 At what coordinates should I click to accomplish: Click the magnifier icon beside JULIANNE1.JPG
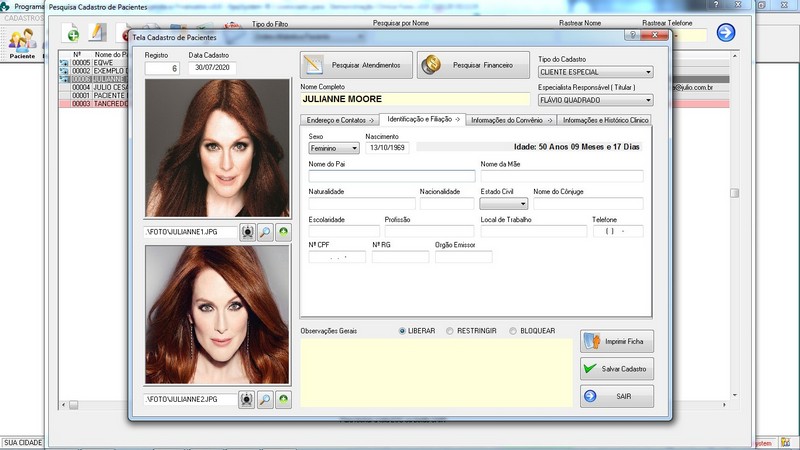pyautogui.click(x=265, y=232)
